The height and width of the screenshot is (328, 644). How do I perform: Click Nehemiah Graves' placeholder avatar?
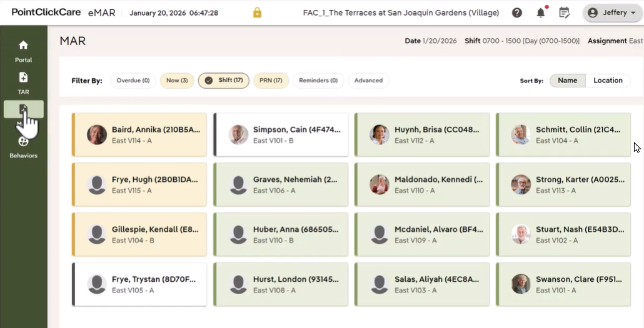tap(238, 185)
